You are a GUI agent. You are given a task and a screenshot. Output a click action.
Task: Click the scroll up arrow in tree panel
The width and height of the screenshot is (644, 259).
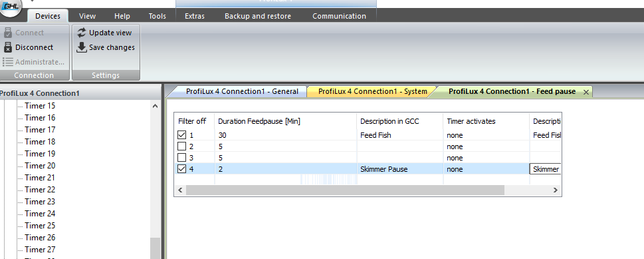point(155,107)
